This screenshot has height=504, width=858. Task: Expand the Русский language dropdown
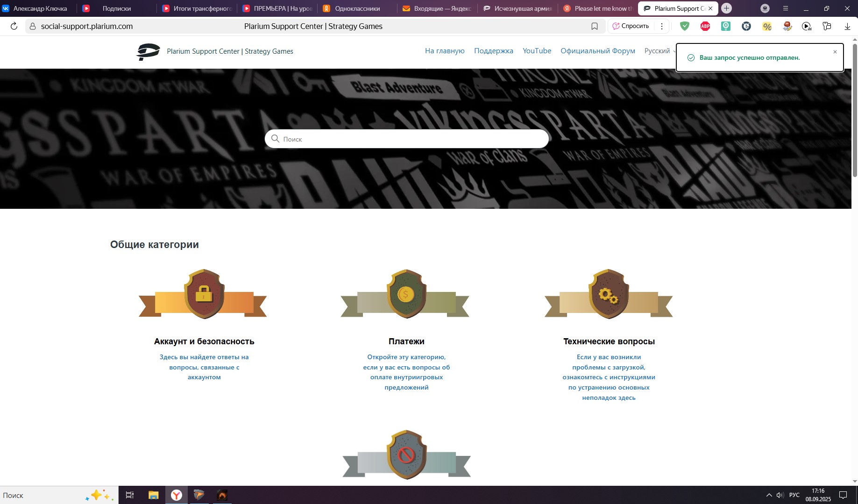660,51
